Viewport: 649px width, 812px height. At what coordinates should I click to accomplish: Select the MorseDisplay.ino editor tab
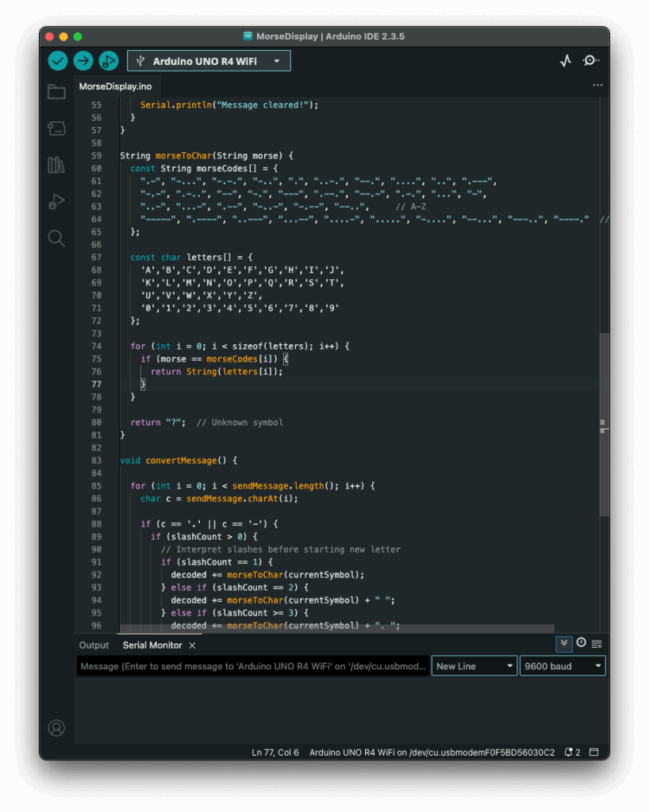116,86
